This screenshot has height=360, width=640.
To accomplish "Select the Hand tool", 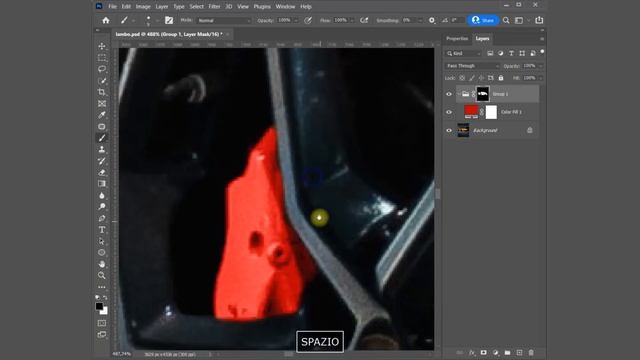I will (x=102, y=264).
